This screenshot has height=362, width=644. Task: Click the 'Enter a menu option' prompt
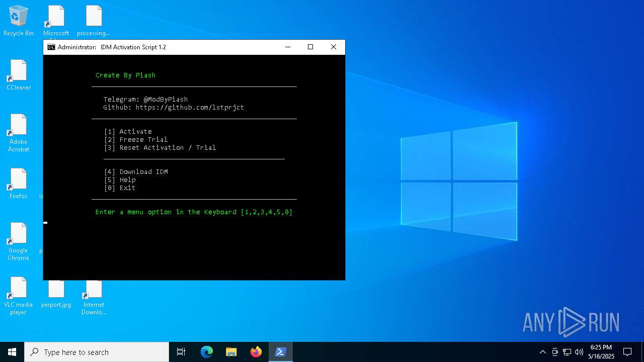click(x=194, y=212)
